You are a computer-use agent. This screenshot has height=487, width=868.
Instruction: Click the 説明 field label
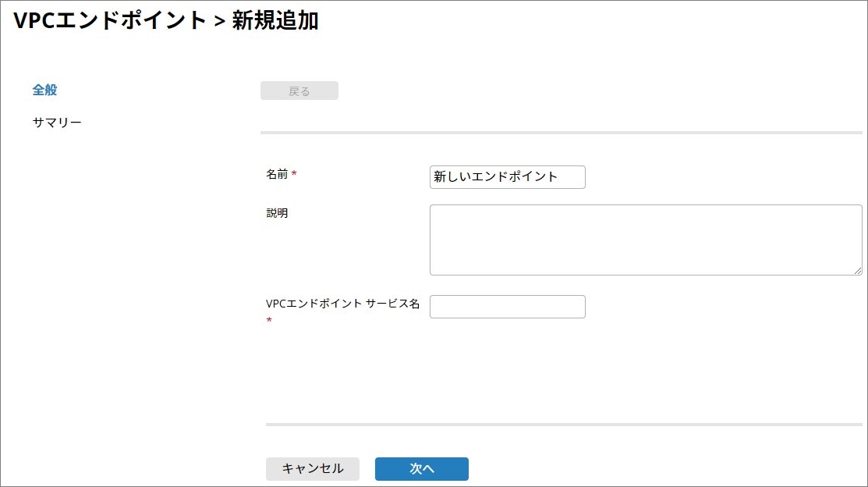[x=277, y=213]
